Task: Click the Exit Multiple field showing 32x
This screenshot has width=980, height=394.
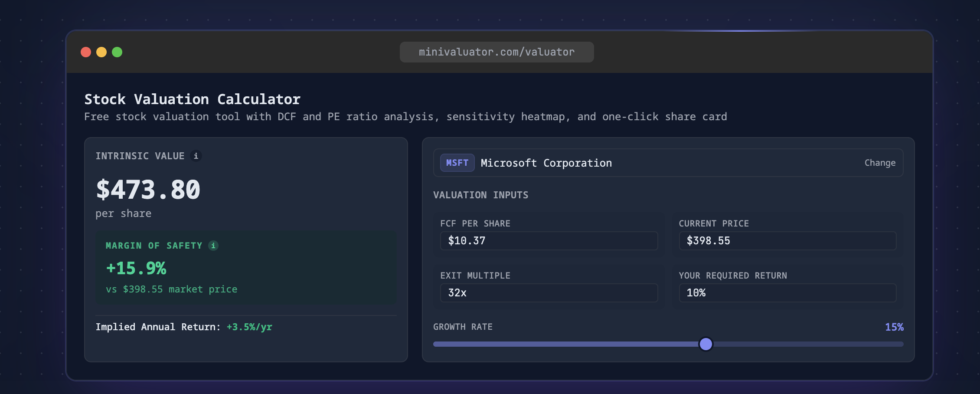Action: (x=549, y=293)
